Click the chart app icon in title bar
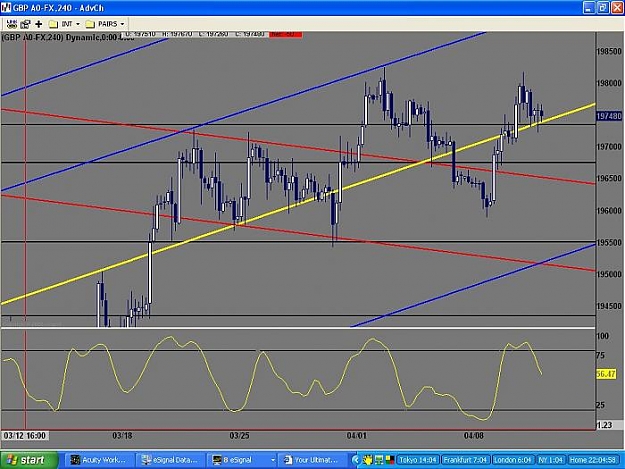The height and width of the screenshot is (469, 625). 6,7
